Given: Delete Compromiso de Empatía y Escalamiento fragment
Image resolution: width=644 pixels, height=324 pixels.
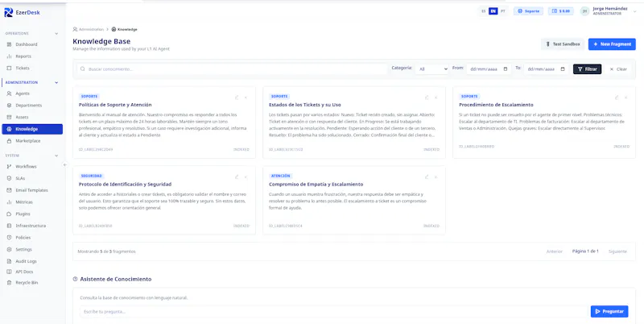Looking at the screenshot, I should point(436,177).
